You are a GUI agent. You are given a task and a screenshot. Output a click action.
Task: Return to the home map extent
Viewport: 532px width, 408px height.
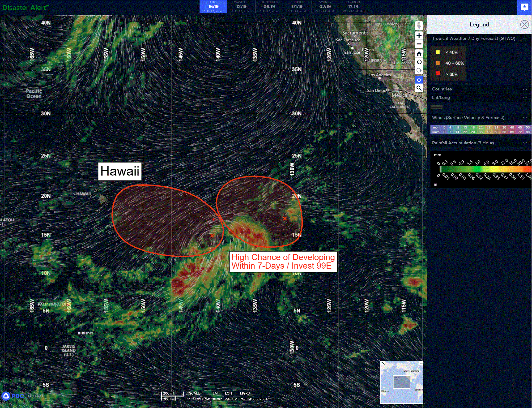coord(419,53)
